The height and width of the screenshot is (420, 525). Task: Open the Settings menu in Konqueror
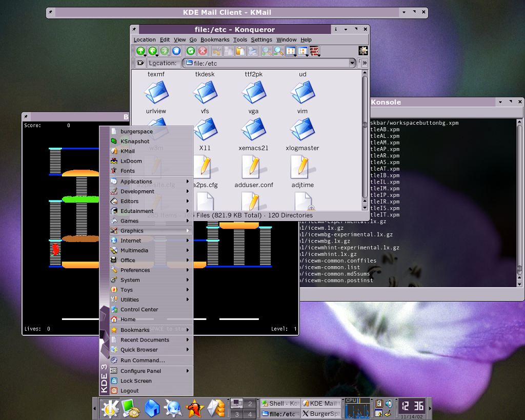pyautogui.click(x=261, y=39)
